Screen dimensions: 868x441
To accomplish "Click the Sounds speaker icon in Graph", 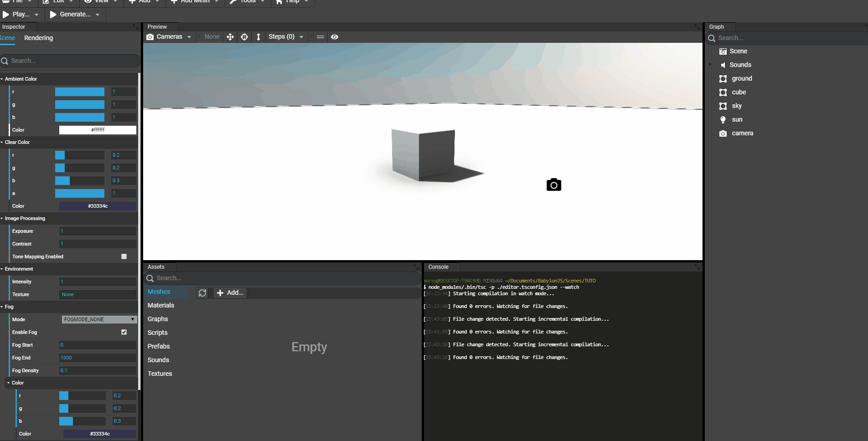I will click(723, 65).
